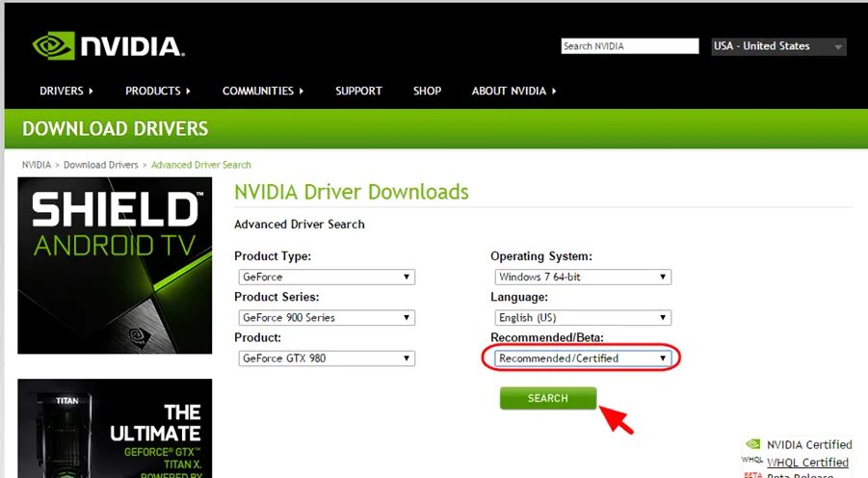Click the Advanced Driver Search subheading
The height and width of the screenshot is (478, 868).
tap(300, 225)
